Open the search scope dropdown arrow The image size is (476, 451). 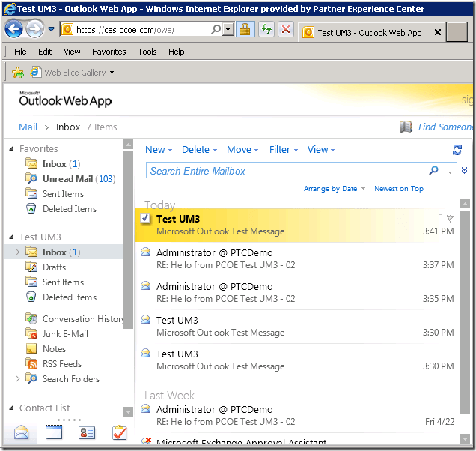pyautogui.click(x=450, y=172)
